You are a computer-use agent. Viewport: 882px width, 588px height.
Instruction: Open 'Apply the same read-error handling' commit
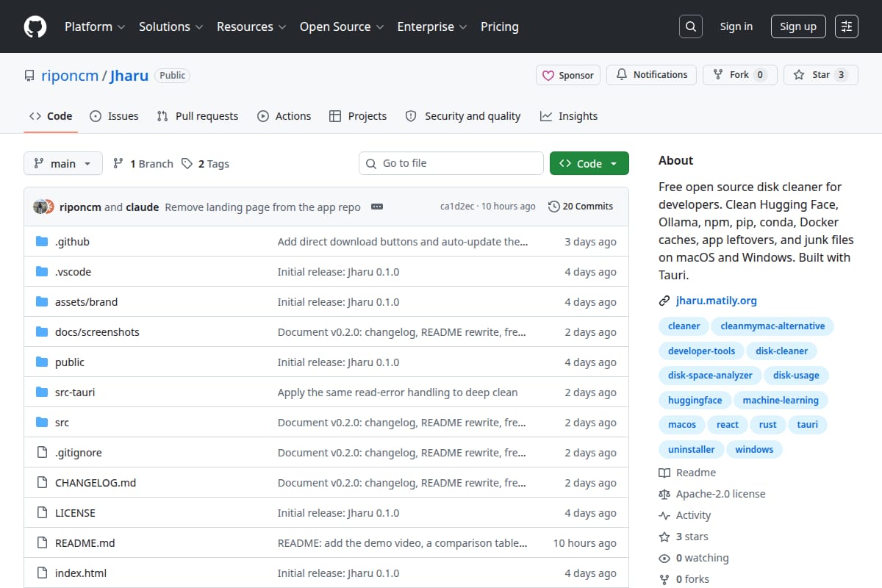pos(398,392)
